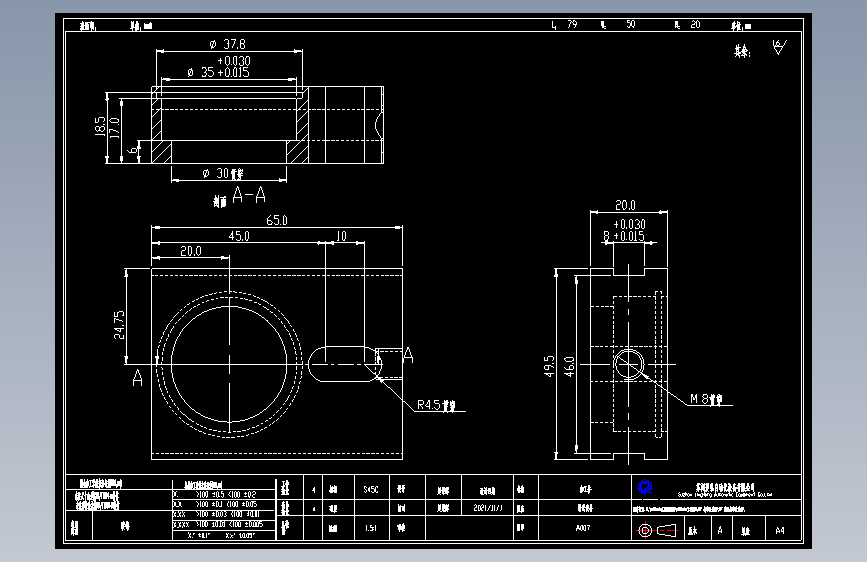
Task: Select the ø 37.8 diameter dimension
Action: tap(227, 44)
